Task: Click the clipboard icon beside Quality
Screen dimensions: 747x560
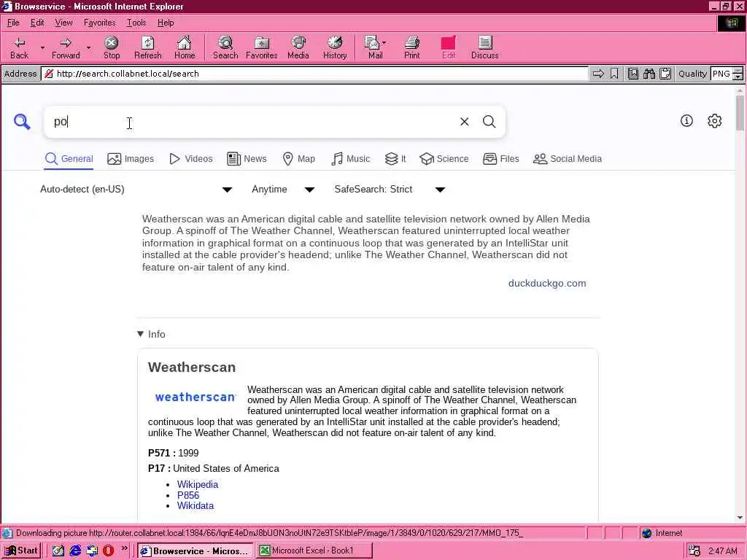Action: click(x=665, y=74)
